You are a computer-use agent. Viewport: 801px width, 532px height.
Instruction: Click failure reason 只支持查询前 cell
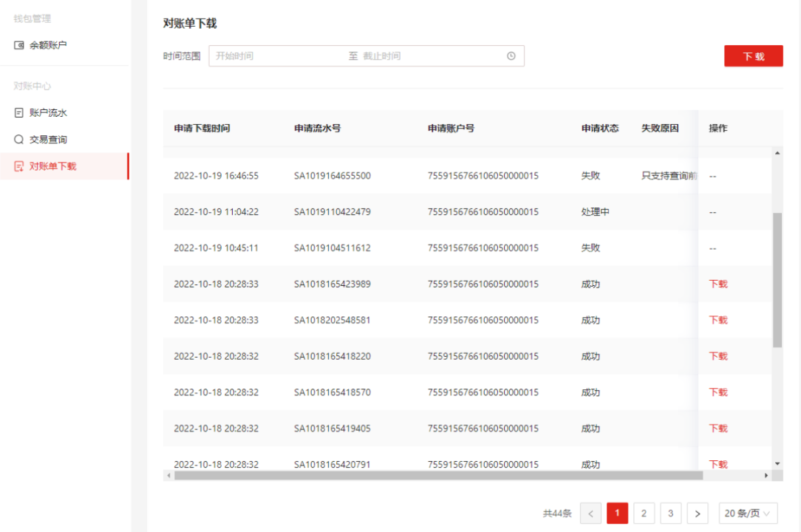669,175
